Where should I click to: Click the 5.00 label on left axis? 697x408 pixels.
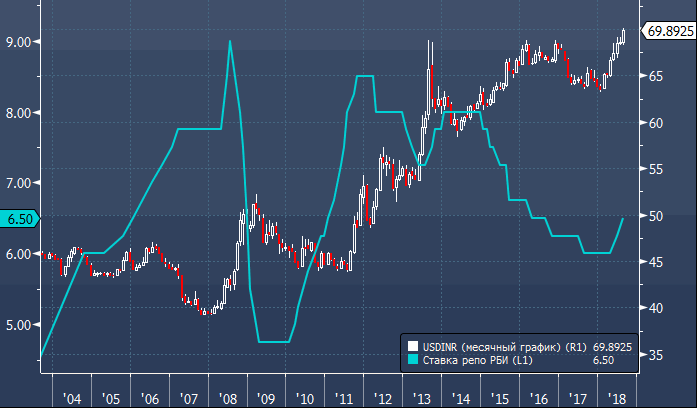20,325
